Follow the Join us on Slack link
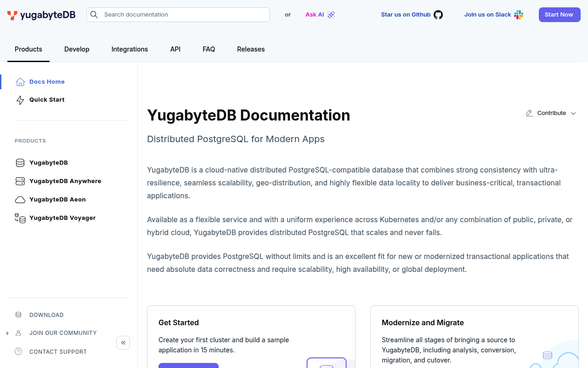The image size is (588, 368). [x=487, y=15]
